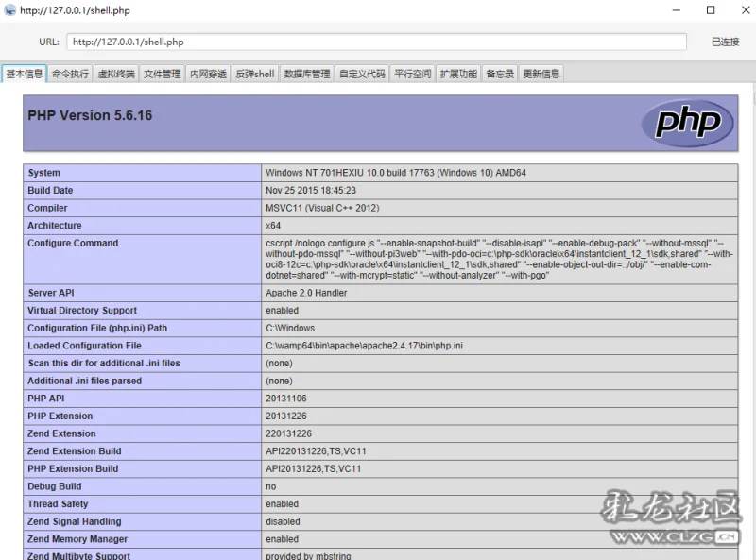Click '(none)' in the Additional .ini files row
This screenshot has width=756, height=560.
coord(279,381)
